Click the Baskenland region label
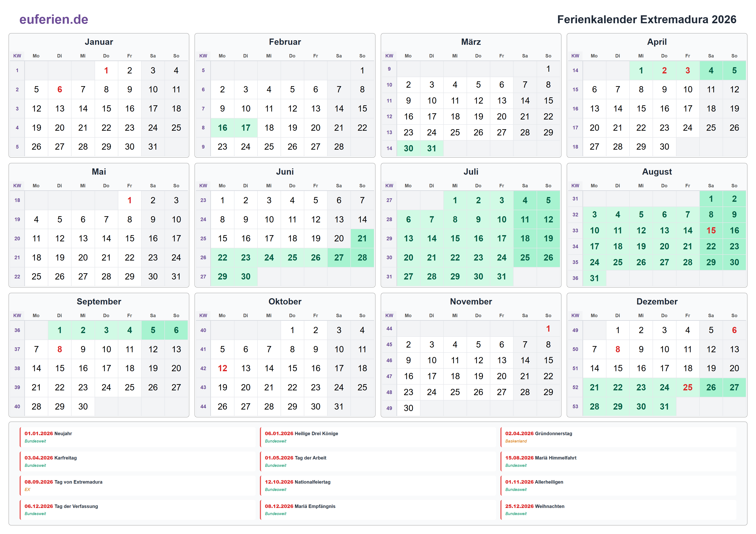Image resolution: width=756 pixels, height=534 pixels. coord(516,441)
